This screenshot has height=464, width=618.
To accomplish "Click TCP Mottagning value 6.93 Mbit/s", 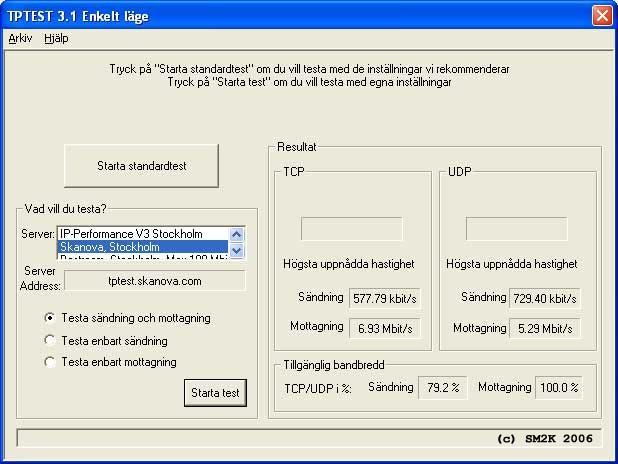I will (385, 328).
